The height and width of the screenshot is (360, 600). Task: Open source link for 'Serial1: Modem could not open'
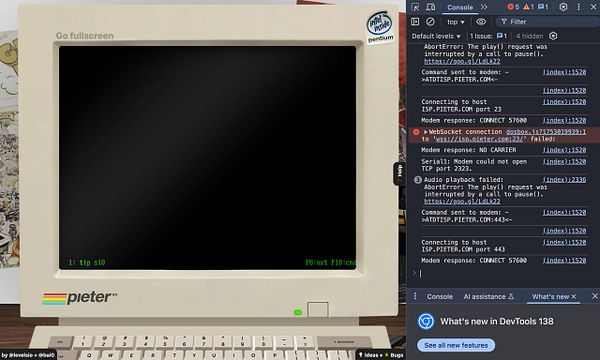click(x=564, y=161)
